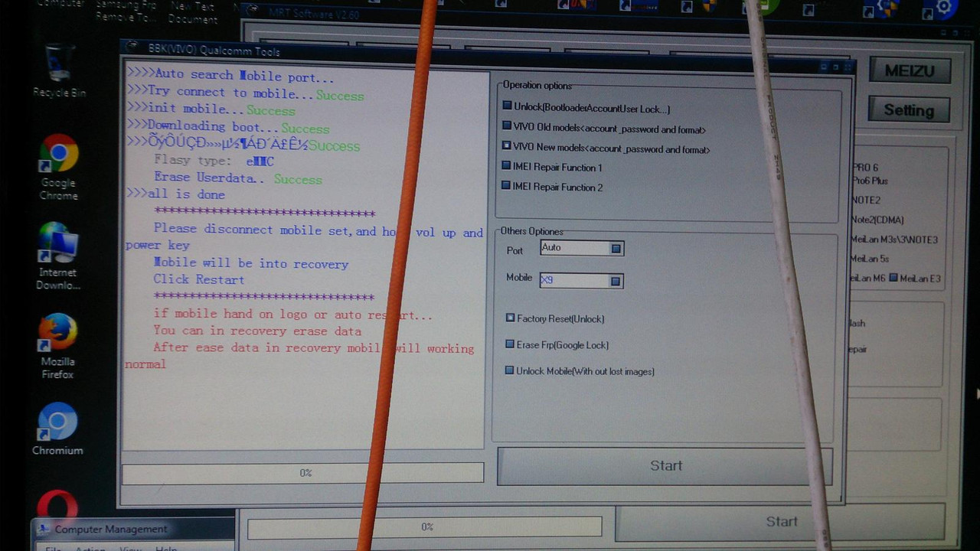Open Internet Download Manager desktop shortcut
Image resolution: width=980 pixels, height=551 pixels.
point(58,256)
